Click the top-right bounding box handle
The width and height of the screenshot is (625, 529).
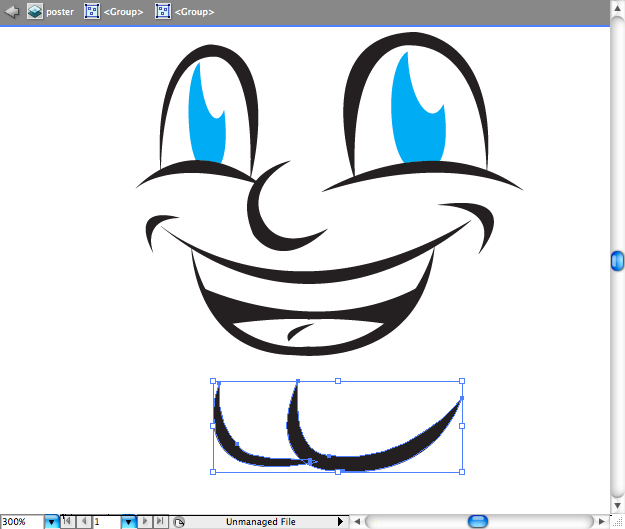(462, 381)
